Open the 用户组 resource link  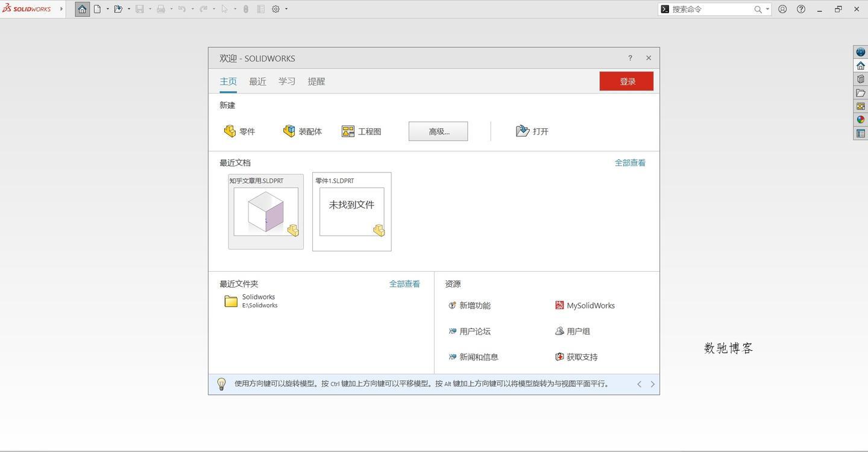(573, 331)
